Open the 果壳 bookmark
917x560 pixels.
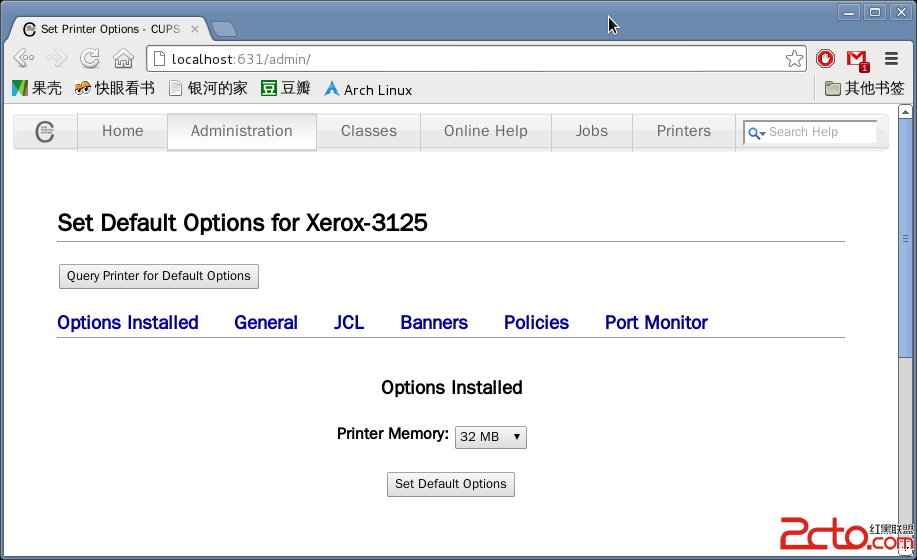tap(36, 88)
